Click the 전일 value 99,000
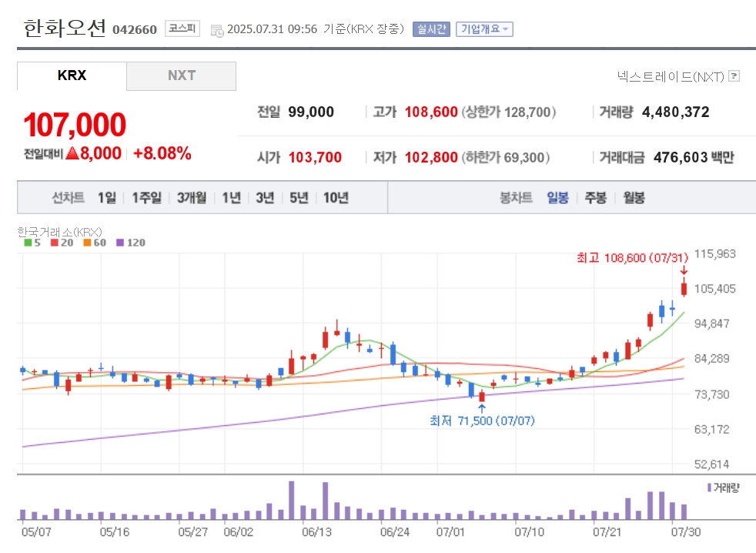This screenshot has height=553, width=756. [x=311, y=112]
